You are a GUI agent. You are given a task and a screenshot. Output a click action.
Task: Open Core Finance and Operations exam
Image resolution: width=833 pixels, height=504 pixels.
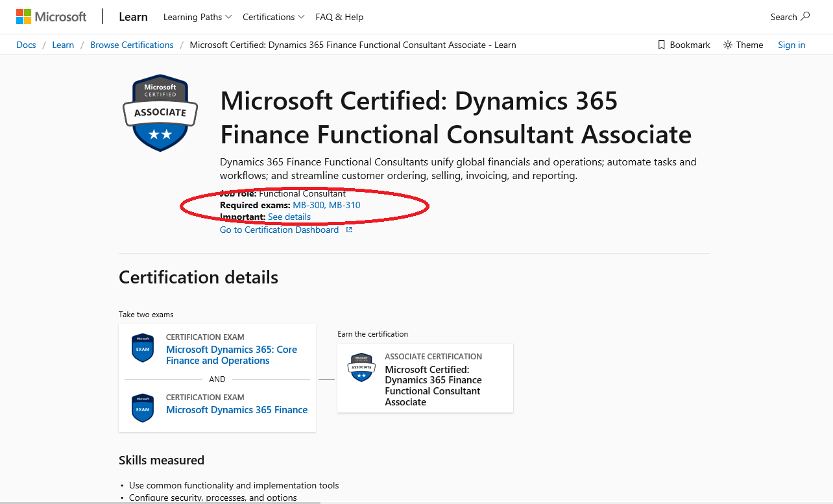[232, 355]
